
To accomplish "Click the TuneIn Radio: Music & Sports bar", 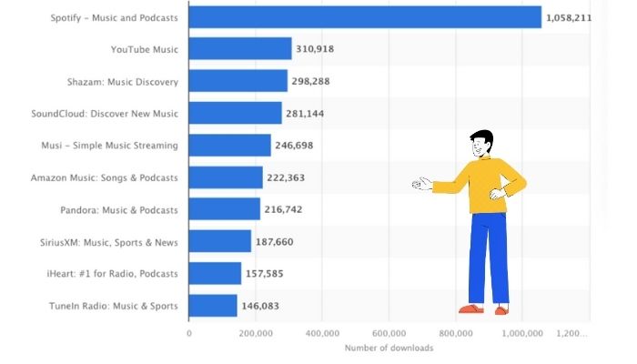I will pyautogui.click(x=213, y=306).
